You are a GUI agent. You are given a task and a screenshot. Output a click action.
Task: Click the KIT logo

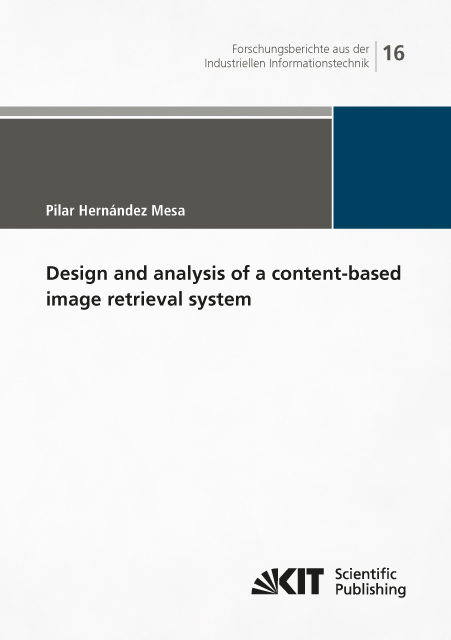coord(287,581)
